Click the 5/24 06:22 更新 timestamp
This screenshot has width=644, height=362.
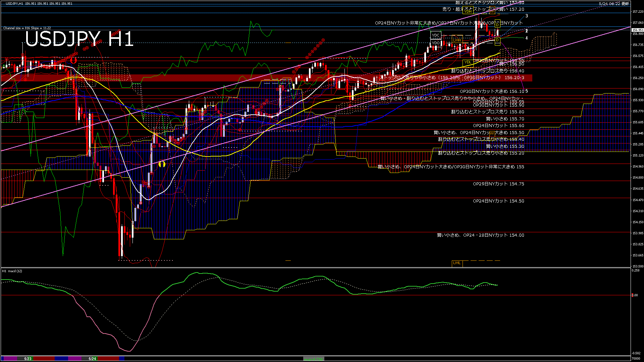tap(614, 4)
